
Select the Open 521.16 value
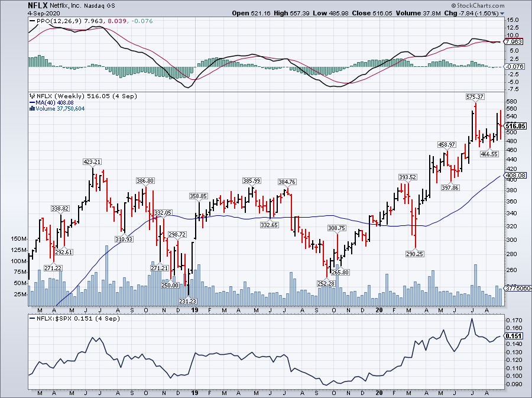point(251,13)
